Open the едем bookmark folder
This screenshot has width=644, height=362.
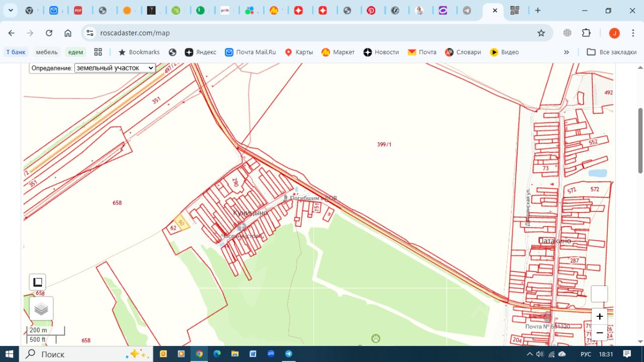tap(75, 52)
